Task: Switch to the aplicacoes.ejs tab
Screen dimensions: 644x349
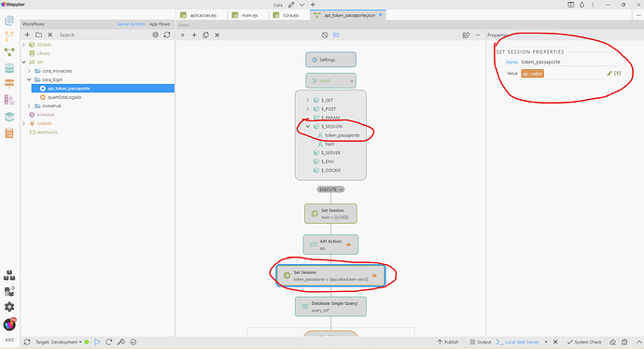Action: pos(203,15)
